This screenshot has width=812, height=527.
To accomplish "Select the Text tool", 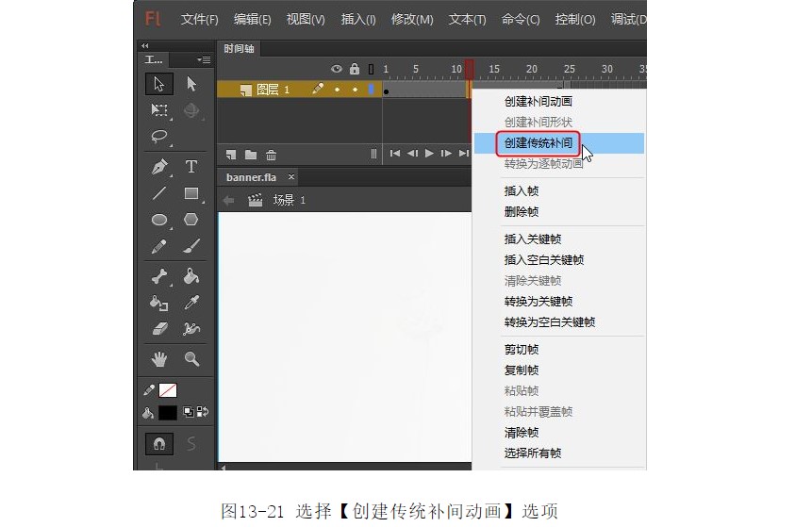I will coord(191,167).
